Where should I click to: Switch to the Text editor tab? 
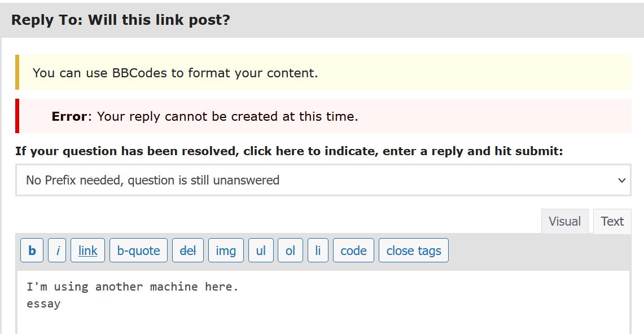(x=612, y=221)
